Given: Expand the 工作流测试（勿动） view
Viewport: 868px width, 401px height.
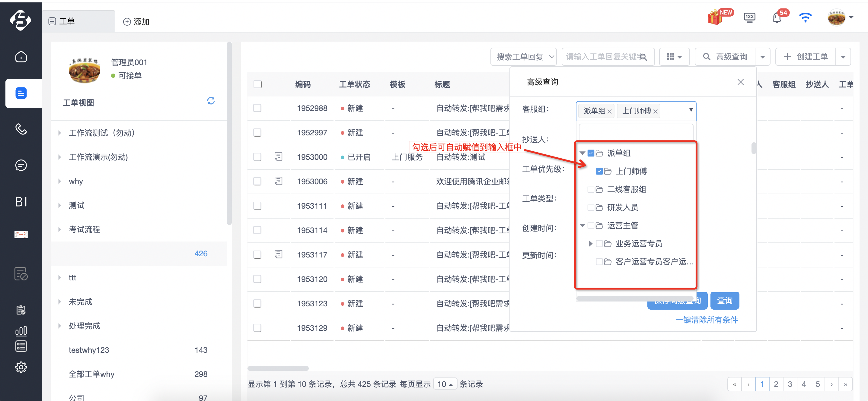Looking at the screenshot, I should pyautogui.click(x=60, y=133).
